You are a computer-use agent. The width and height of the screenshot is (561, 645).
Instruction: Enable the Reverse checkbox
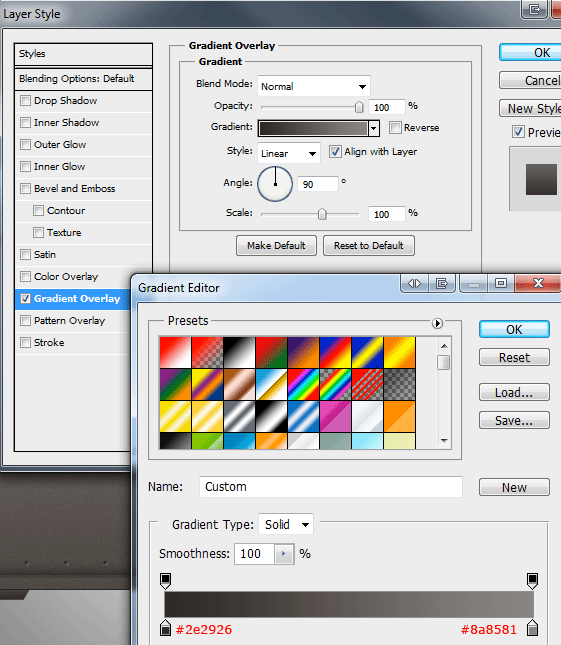click(x=395, y=128)
